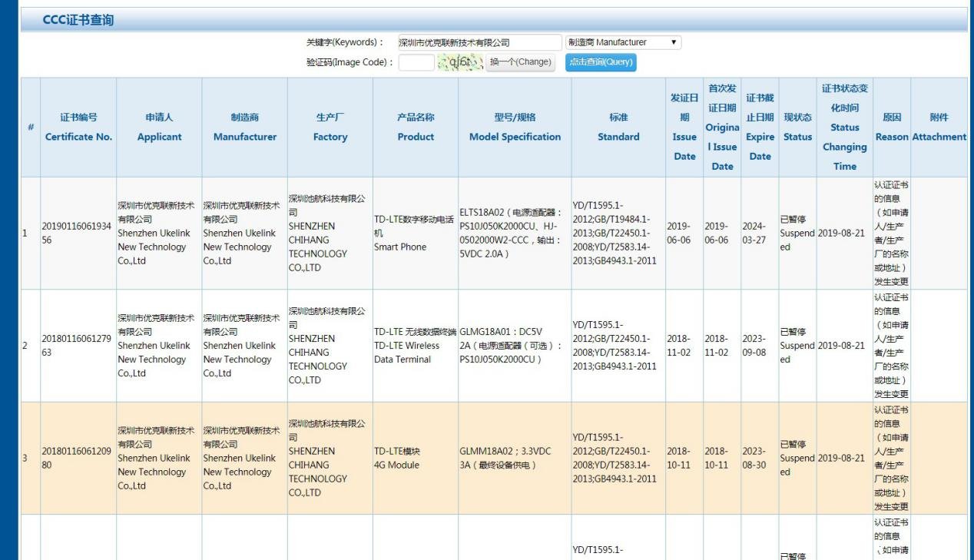Select the Standard column header

point(618,128)
